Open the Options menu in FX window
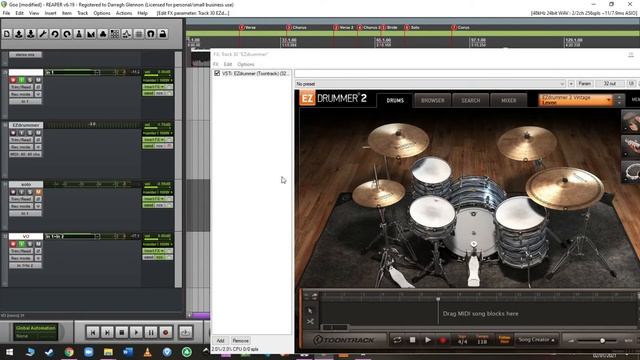This screenshot has width=640, height=360. (245, 64)
